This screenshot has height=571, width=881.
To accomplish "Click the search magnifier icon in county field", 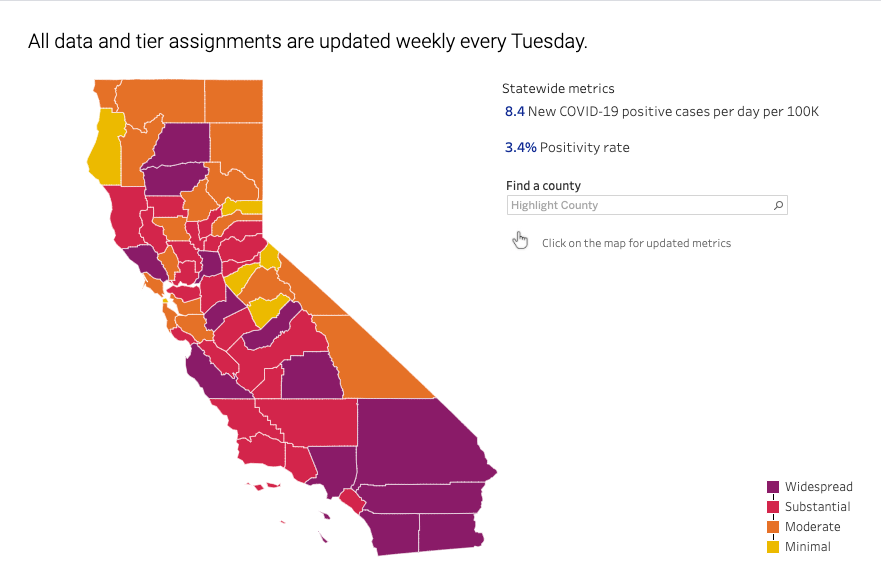I will (778, 205).
